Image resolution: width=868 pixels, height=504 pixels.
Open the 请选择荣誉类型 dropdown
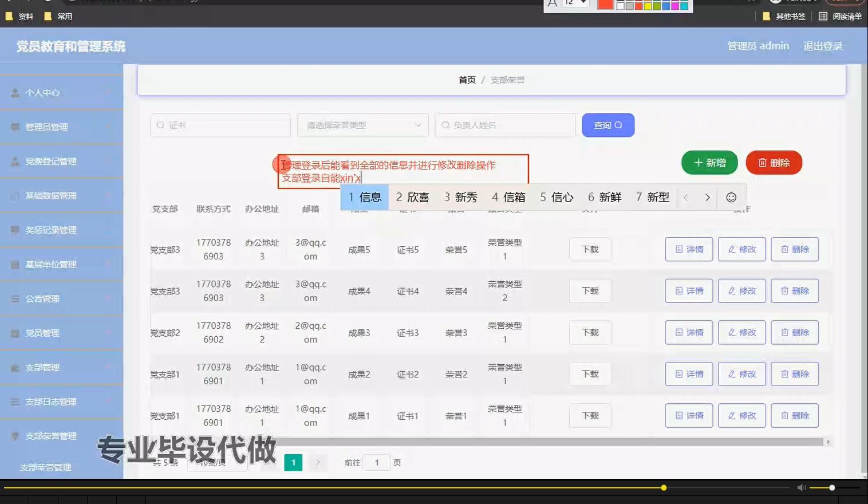(362, 125)
